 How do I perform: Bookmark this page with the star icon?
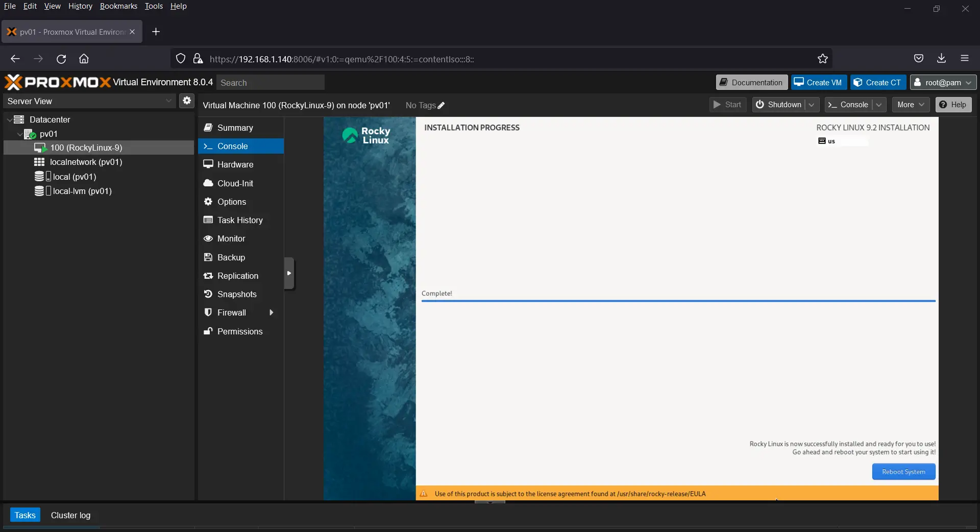pyautogui.click(x=822, y=59)
